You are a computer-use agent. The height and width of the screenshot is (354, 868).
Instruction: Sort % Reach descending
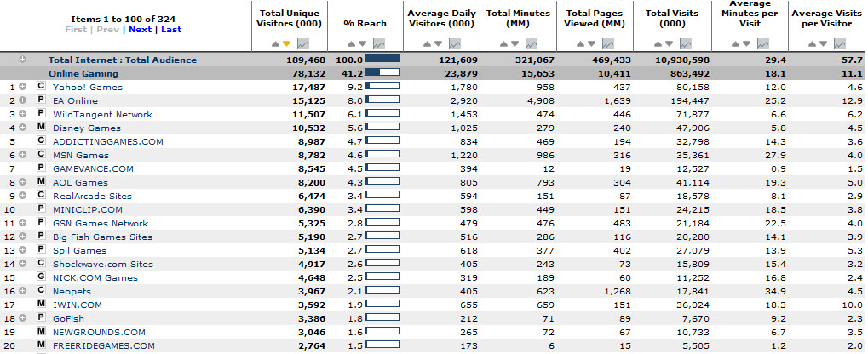(362, 43)
